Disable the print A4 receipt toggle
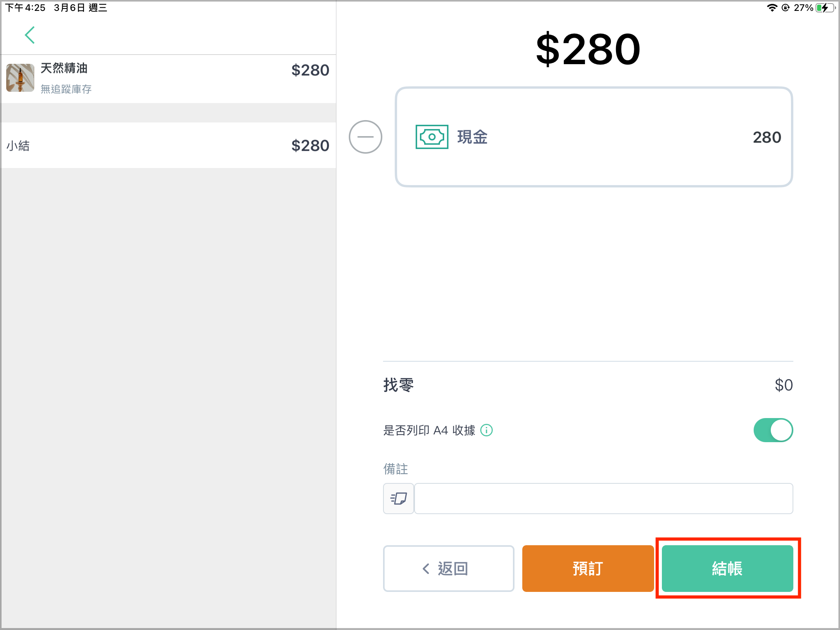The height and width of the screenshot is (630, 840). [x=773, y=430]
